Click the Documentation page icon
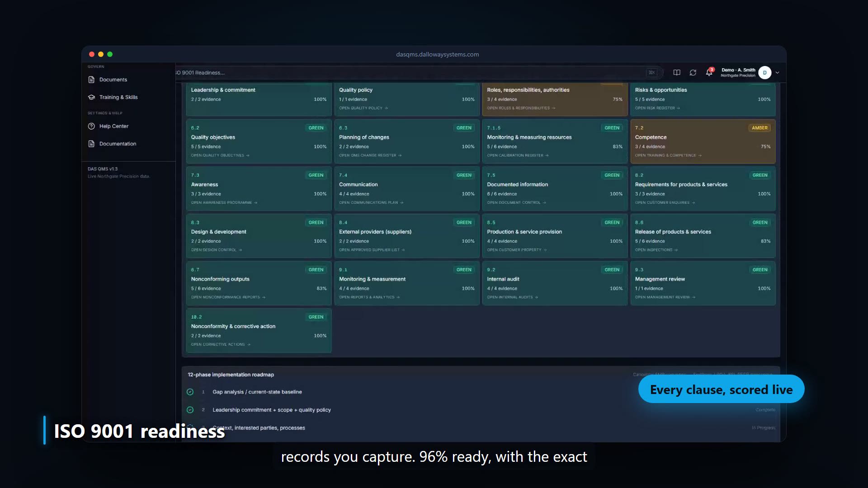Image resolution: width=868 pixels, height=488 pixels. click(91, 144)
